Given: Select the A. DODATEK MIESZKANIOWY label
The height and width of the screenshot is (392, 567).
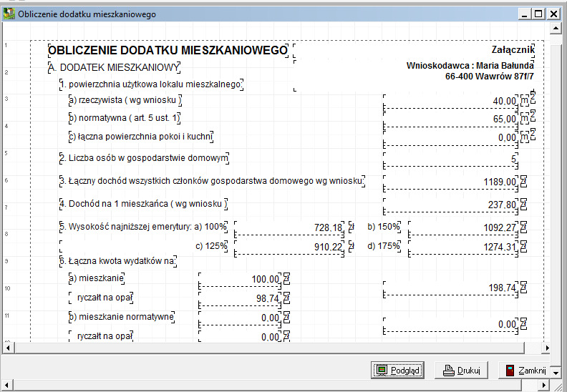Looking at the screenshot, I should point(115,67).
